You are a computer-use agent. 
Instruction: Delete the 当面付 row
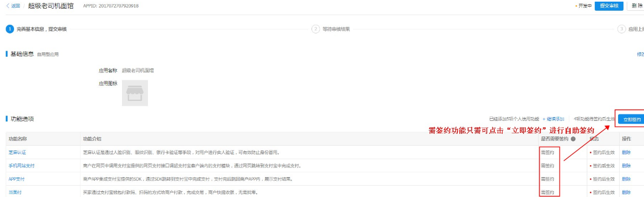tap(626, 192)
